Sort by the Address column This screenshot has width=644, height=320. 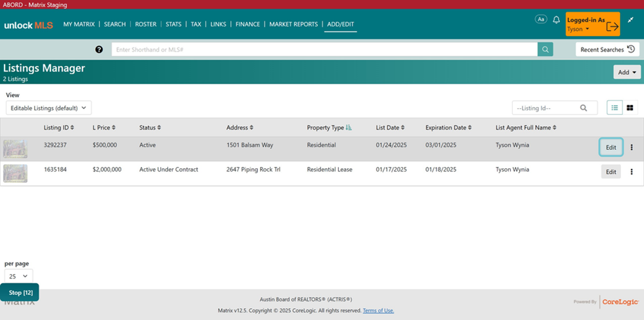(240, 127)
